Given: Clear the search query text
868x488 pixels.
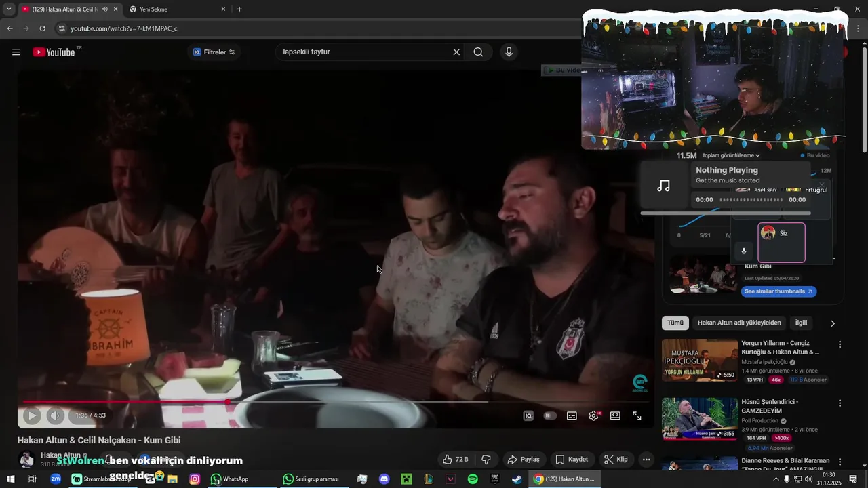Looking at the screenshot, I should pos(456,52).
